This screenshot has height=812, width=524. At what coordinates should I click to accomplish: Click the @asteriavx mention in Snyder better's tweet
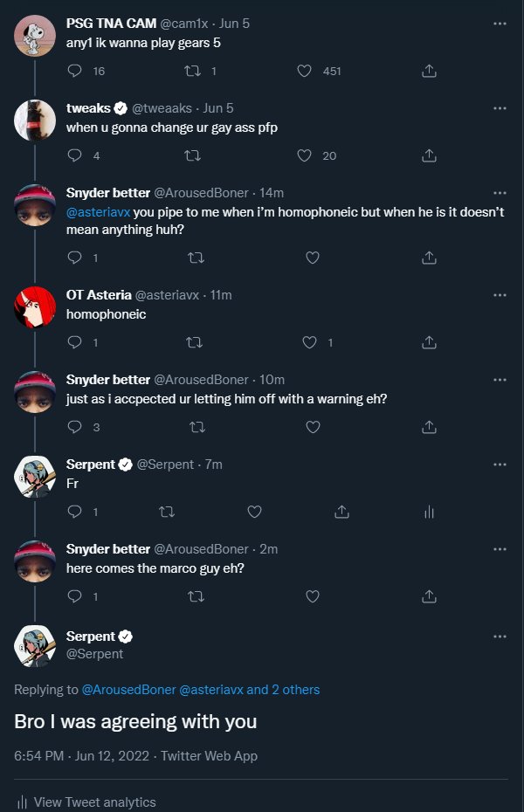coord(98,213)
